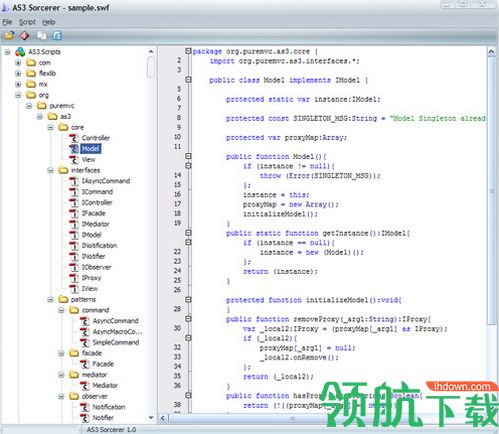The width and height of the screenshot is (499, 434).
Task: Fold the Model class code block
Action: coord(188,80)
